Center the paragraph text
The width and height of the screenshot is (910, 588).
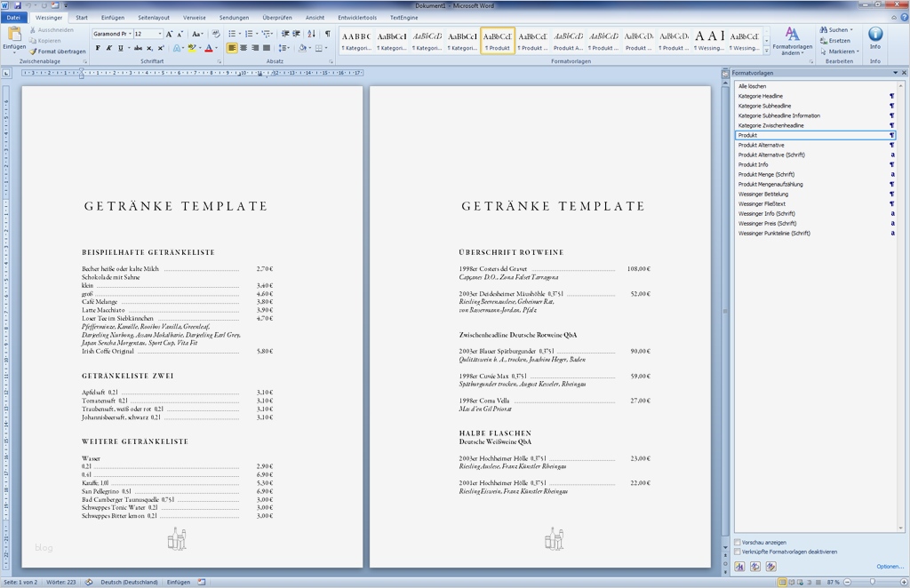point(243,48)
